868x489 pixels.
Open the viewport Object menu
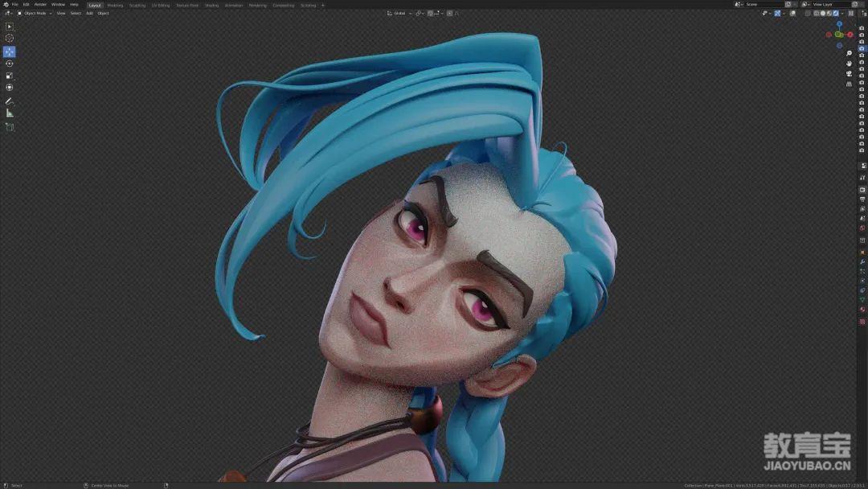point(103,14)
